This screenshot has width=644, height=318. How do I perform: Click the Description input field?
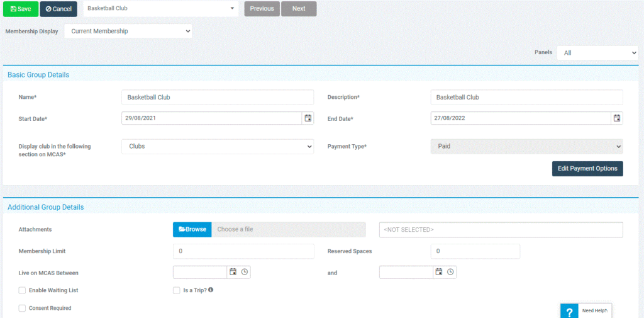click(x=527, y=98)
